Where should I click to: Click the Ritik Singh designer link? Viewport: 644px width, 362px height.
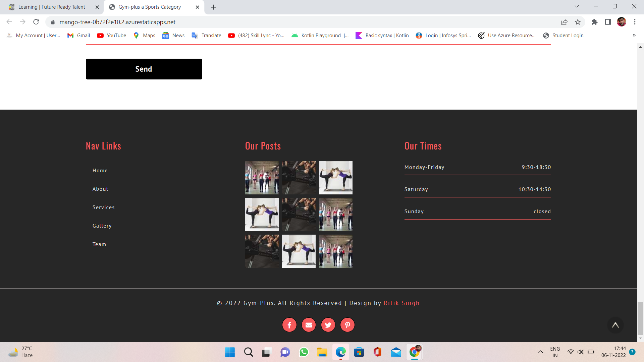tap(401, 303)
